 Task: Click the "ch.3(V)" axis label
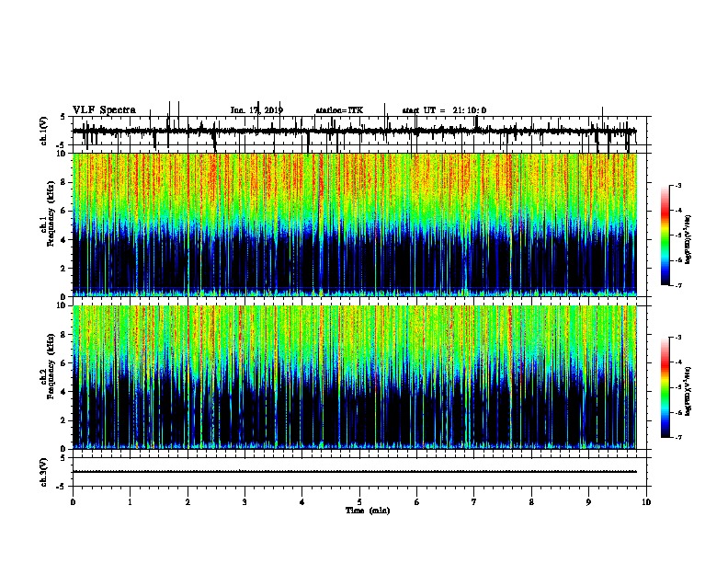click(44, 473)
